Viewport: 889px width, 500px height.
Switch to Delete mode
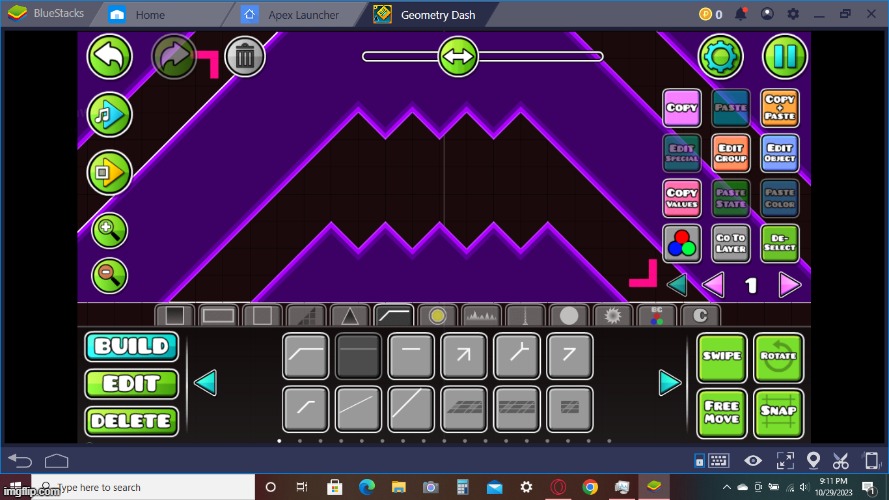click(132, 421)
